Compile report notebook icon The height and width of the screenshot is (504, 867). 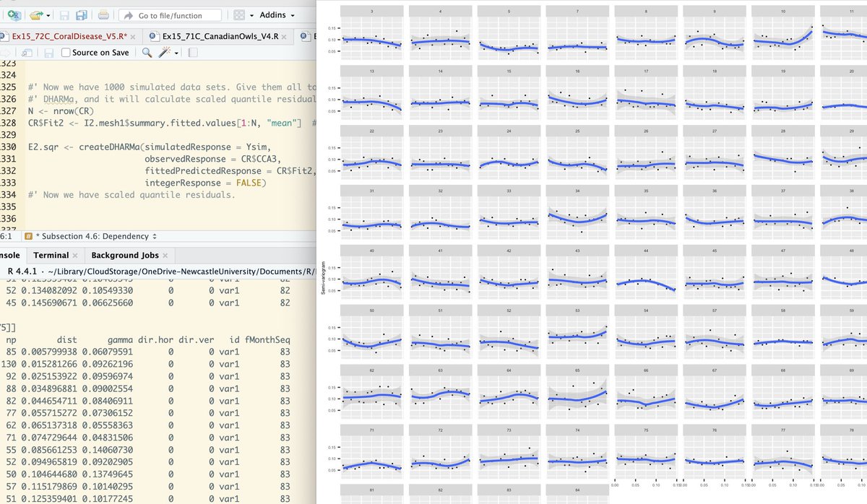point(191,53)
